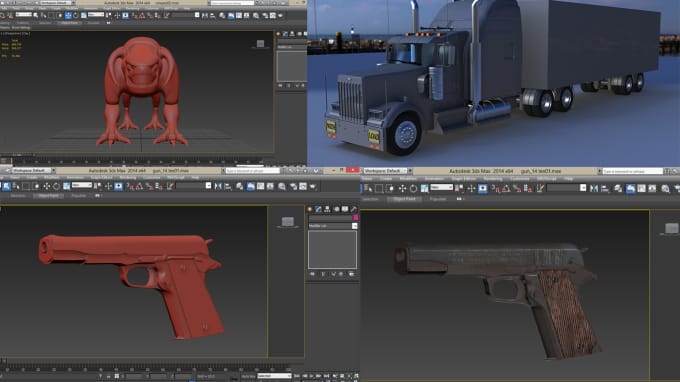Viewport: 680px width, 382px height.
Task: Open Material Editor in textured gun window
Action: 665,188
